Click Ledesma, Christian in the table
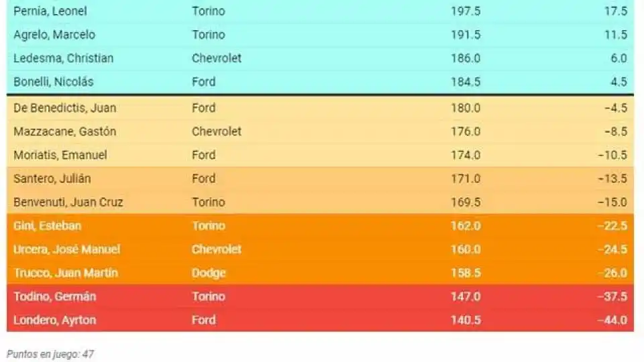Viewport: 644px width, 362px height. click(64, 58)
